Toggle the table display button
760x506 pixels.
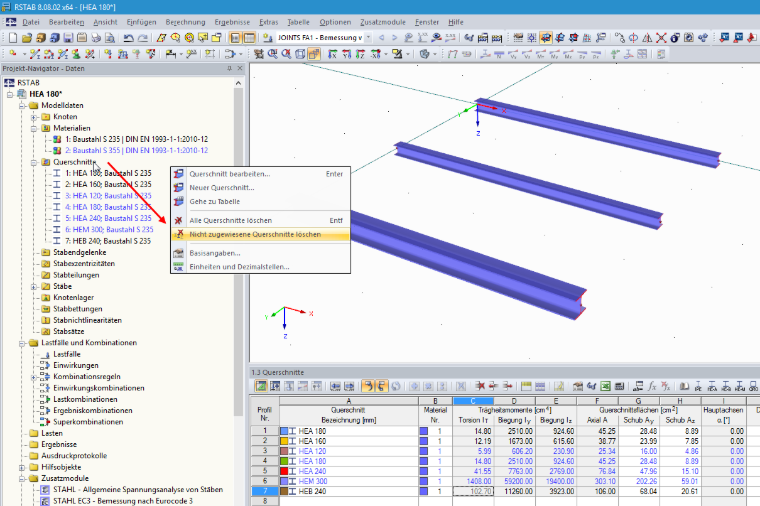(x=249, y=38)
